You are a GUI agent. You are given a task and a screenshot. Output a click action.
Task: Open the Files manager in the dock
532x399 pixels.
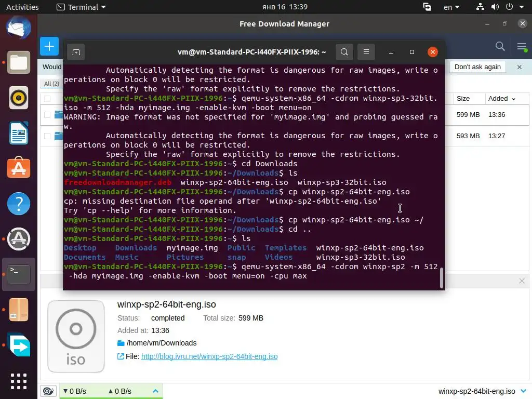click(x=19, y=63)
